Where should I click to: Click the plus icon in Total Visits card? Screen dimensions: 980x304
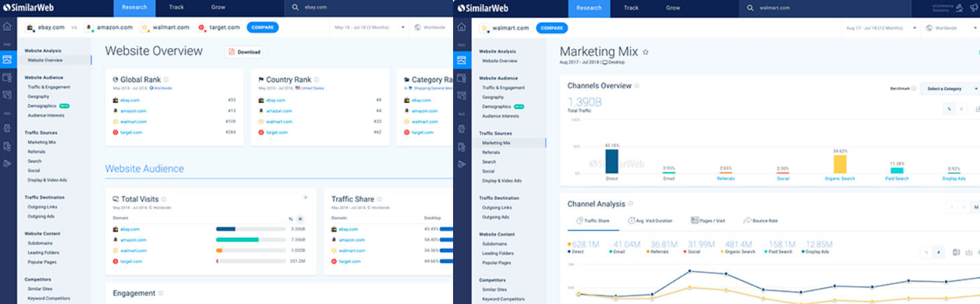305,197
